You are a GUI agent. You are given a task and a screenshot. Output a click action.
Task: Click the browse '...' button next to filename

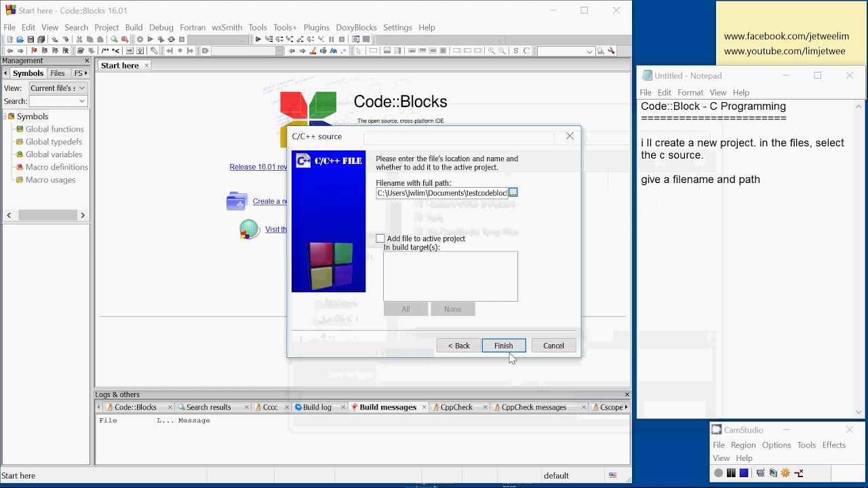[x=513, y=192]
